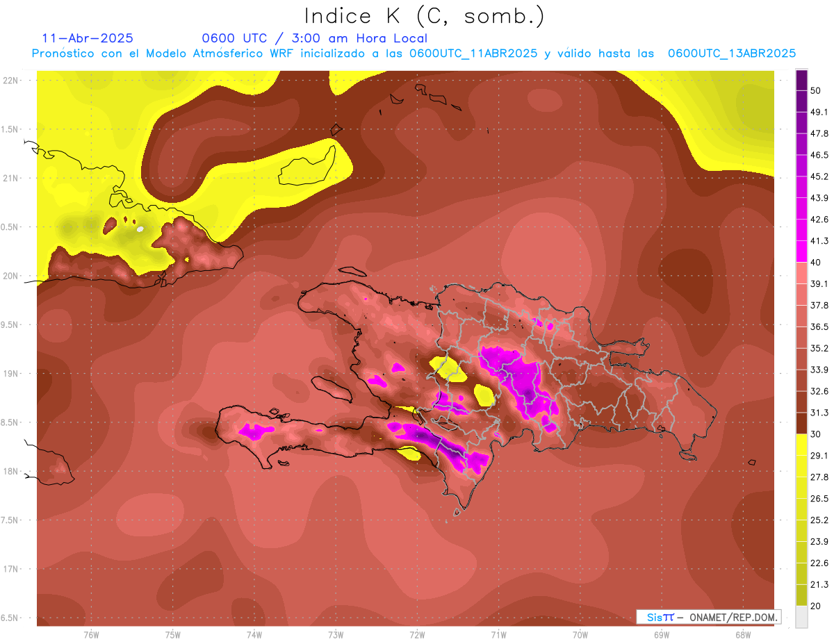Click the '1.5N' latitude axis label
Screen dimensions: 834x644
coord(10,129)
